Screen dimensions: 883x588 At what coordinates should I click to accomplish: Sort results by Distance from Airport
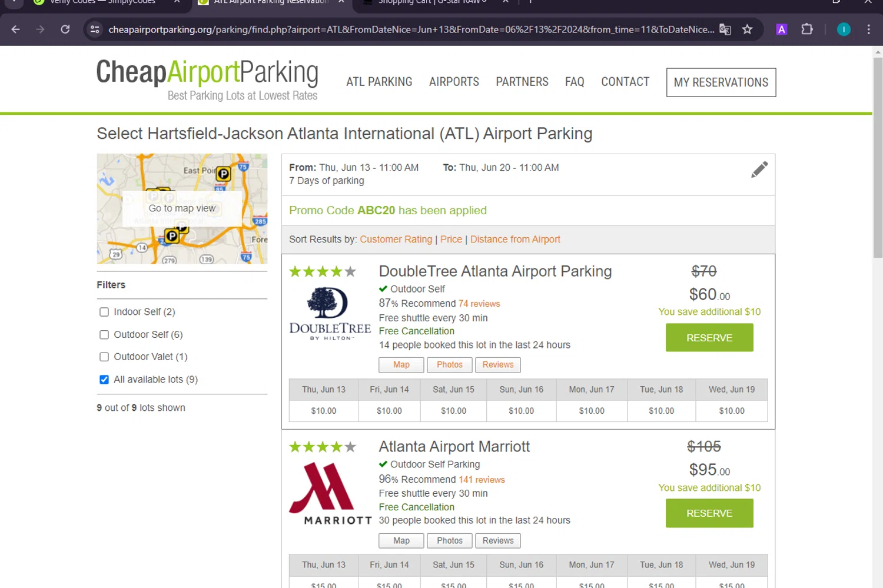(x=515, y=240)
